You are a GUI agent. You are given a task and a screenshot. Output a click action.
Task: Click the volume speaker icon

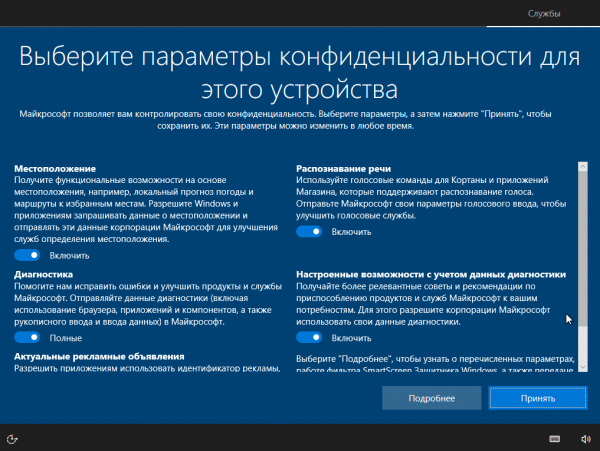tap(585, 439)
